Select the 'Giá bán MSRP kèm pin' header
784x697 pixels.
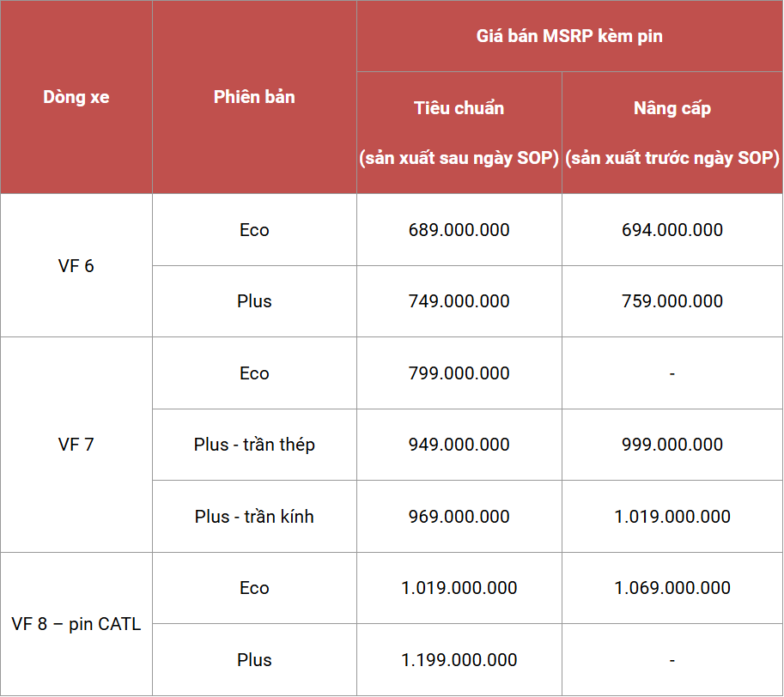(x=569, y=36)
